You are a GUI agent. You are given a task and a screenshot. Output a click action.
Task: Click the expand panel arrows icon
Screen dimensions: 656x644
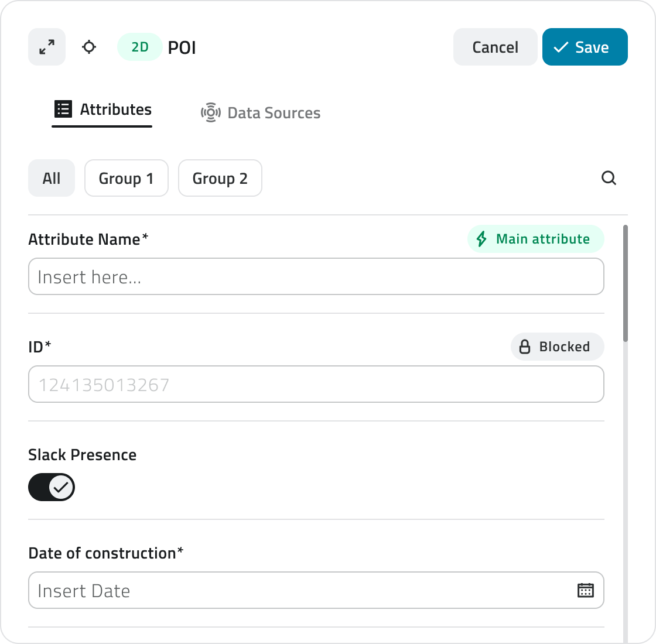47,47
